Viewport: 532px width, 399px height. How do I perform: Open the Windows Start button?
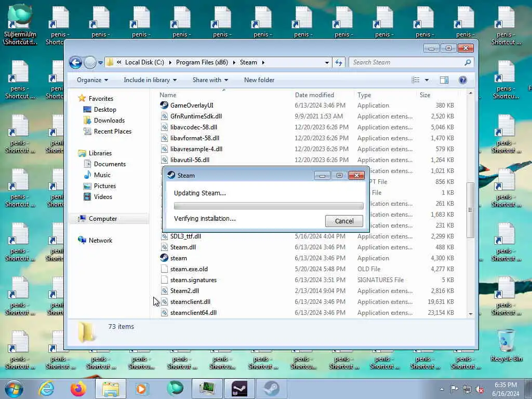click(x=14, y=389)
